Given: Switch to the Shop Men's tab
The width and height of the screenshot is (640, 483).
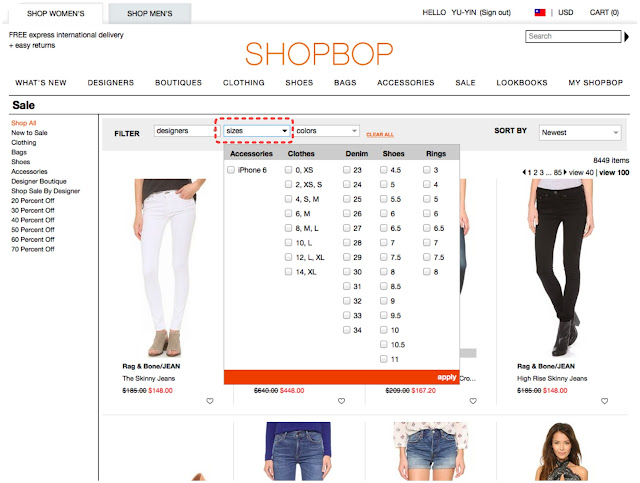Looking at the screenshot, I should point(150,13).
